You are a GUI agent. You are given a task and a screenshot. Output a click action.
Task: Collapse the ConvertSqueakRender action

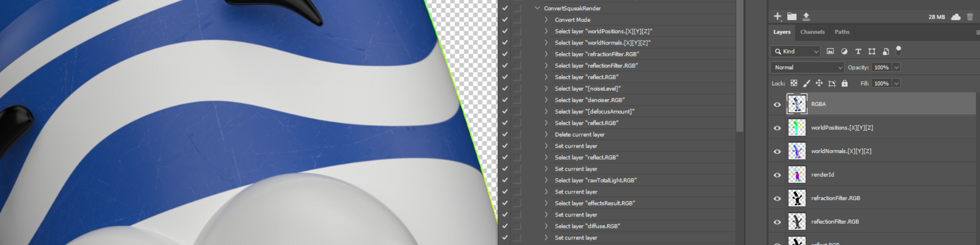point(537,8)
